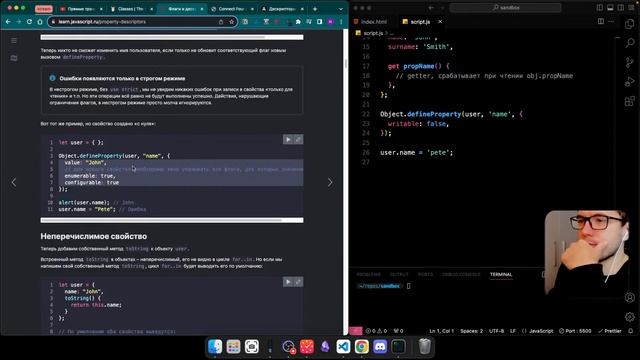640x360 pixels.
Task: Open Finder from the Dock
Action: (215, 347)
